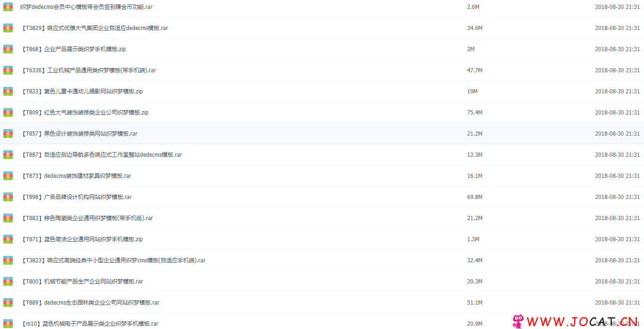Screen dimensions: 644x329
Task: Select the file icon for 【T871】 zip
Action: coord(8,239)
